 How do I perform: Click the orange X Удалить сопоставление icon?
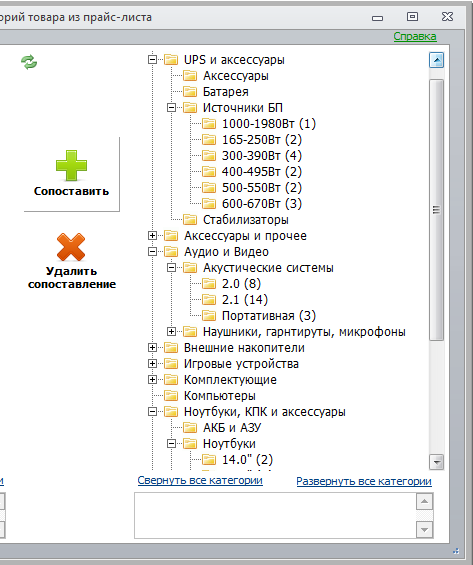(71, 247)
